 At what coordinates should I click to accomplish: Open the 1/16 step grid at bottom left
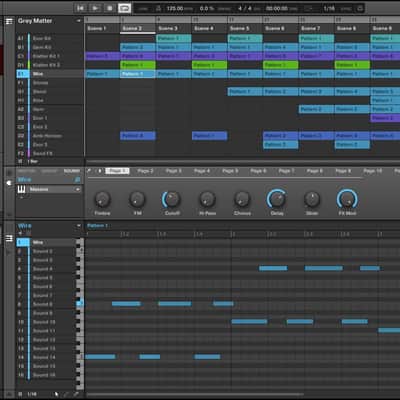(x=32, y=394)
